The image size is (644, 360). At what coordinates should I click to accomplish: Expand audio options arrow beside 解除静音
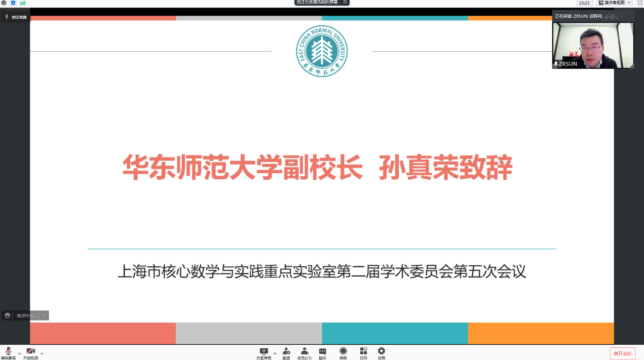click(x=19, y=353)
